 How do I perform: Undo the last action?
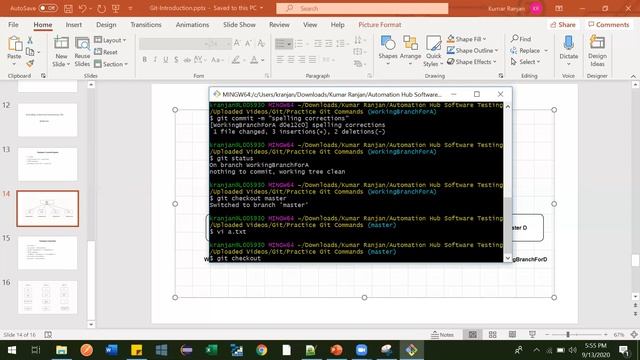(82, 8)
